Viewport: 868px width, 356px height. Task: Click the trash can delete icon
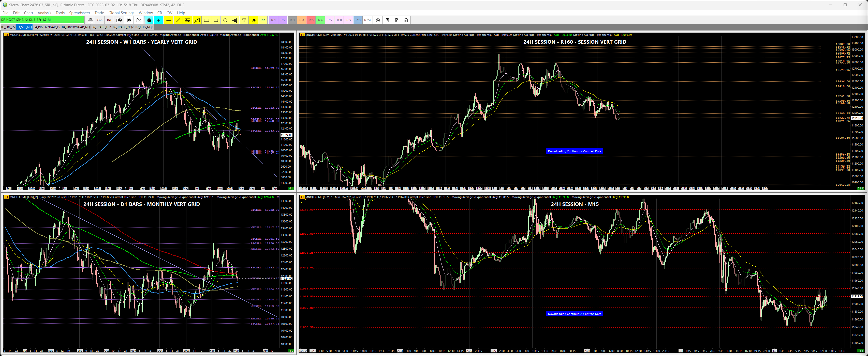(406, 20)
